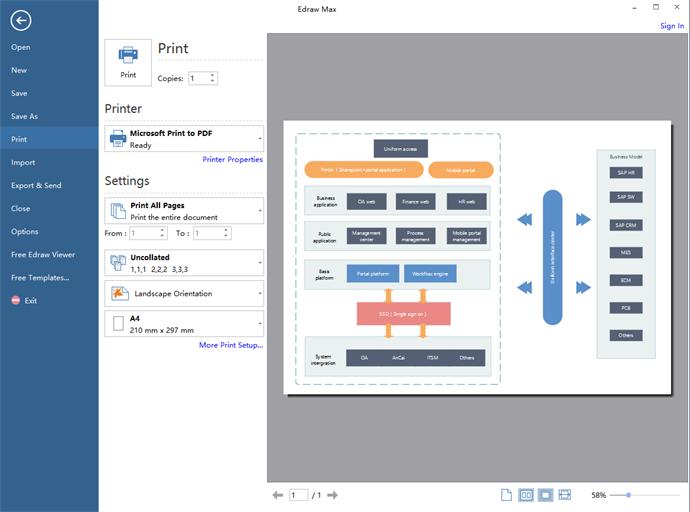Choose Save As in the sidebar
Viewport: 690px width, 512px height.
pos(24,116)
